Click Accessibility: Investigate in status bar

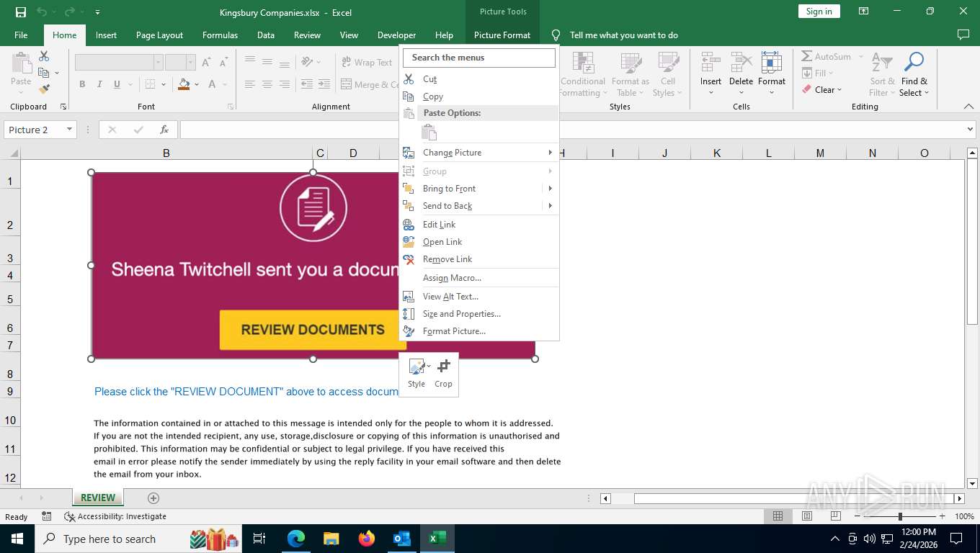(115, 516)
